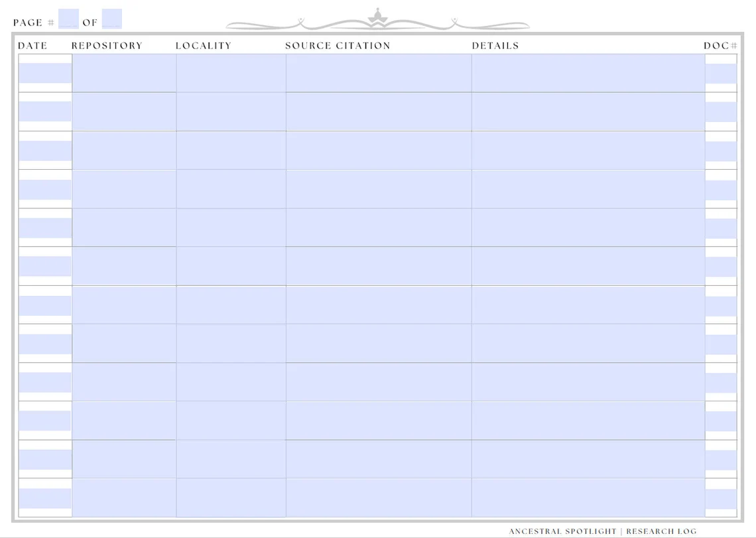Click the first LOCALITY entry cell
Screen dimensions: 756x538
[230, 73]
